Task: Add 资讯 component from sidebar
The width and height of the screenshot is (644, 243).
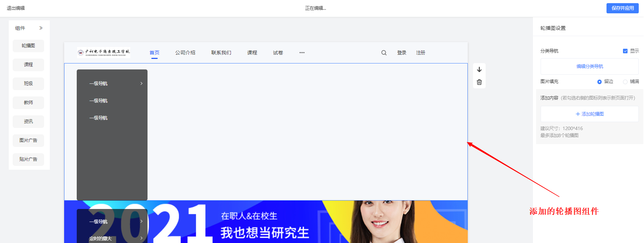Action: click(x=28, y=121)
